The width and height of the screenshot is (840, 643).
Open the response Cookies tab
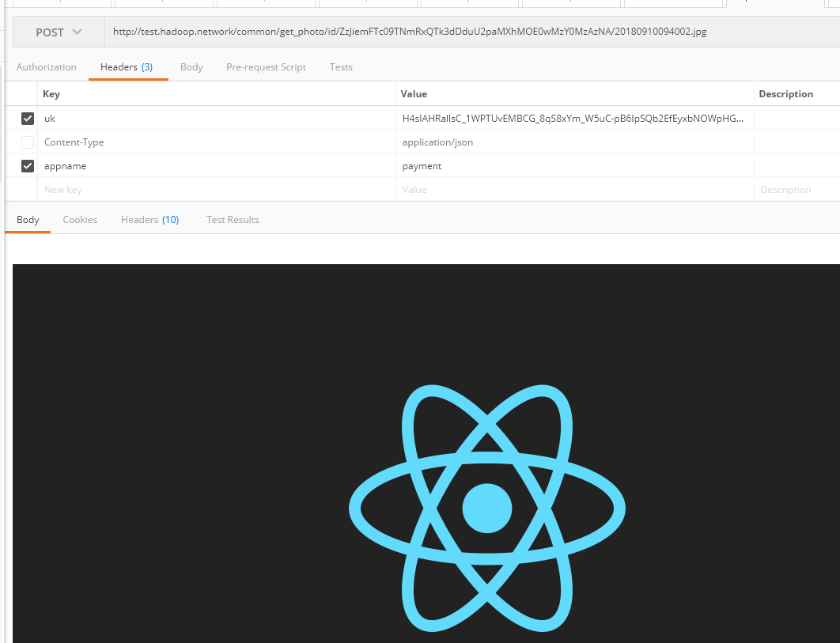point(80,220)
